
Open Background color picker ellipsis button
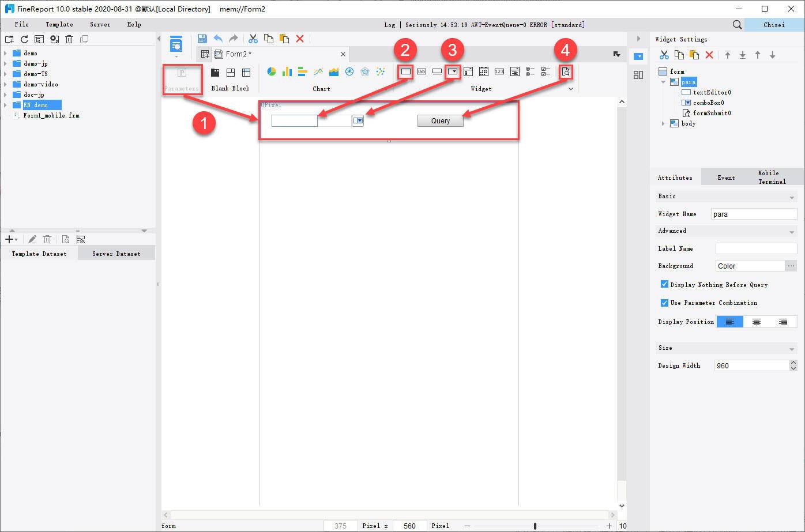[x=791, y=266]
